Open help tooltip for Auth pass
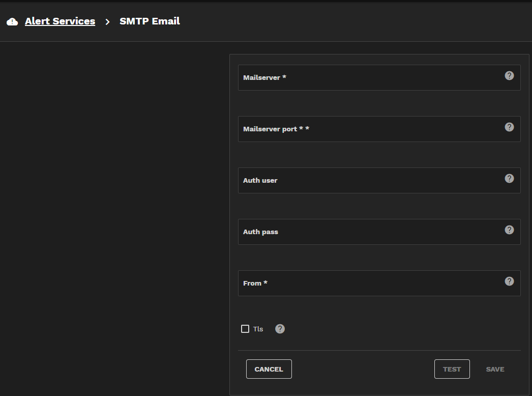 509,230
